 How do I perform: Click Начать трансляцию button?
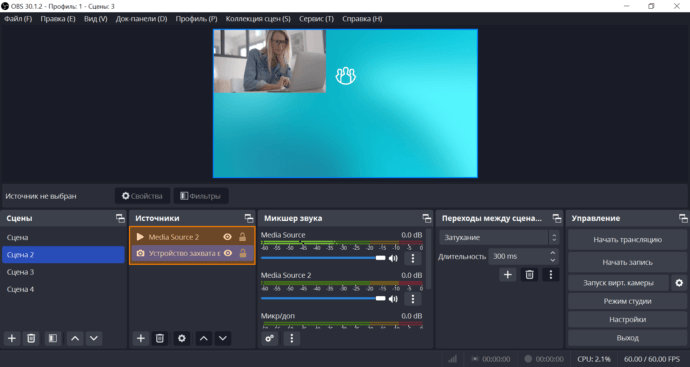[x=628, y=240]
